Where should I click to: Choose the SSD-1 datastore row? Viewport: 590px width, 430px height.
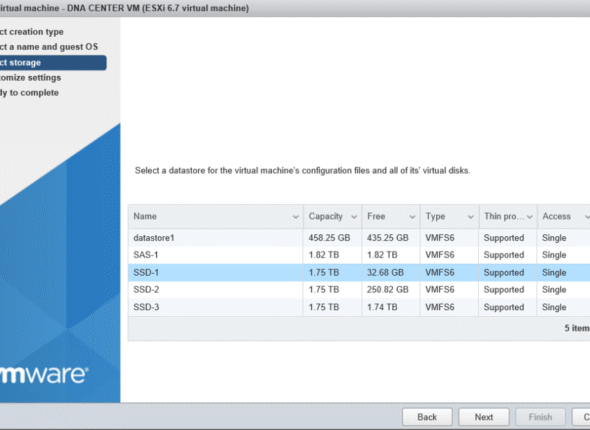point(359,272)
